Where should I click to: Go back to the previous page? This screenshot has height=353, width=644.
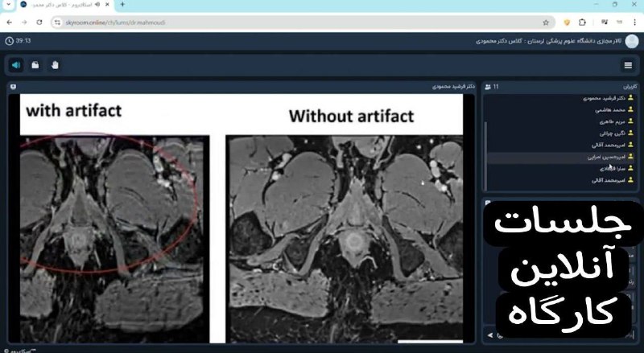[x=9, y=22]
